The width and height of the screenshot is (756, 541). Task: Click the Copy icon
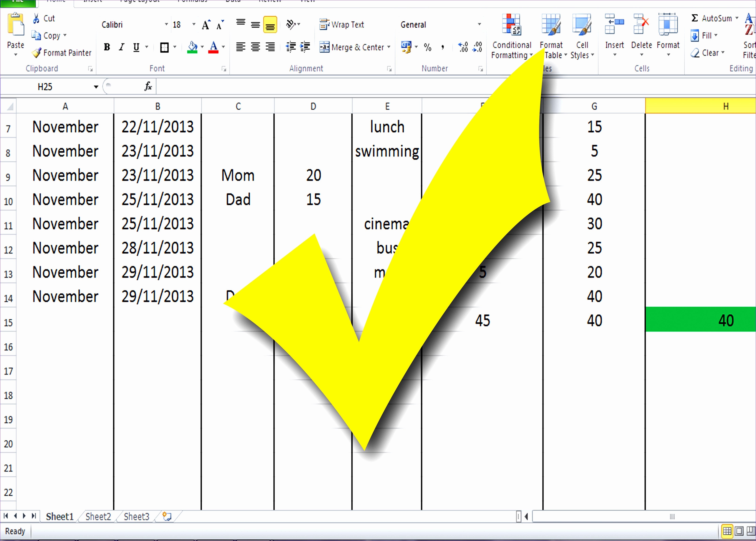[x=36, y=35]
